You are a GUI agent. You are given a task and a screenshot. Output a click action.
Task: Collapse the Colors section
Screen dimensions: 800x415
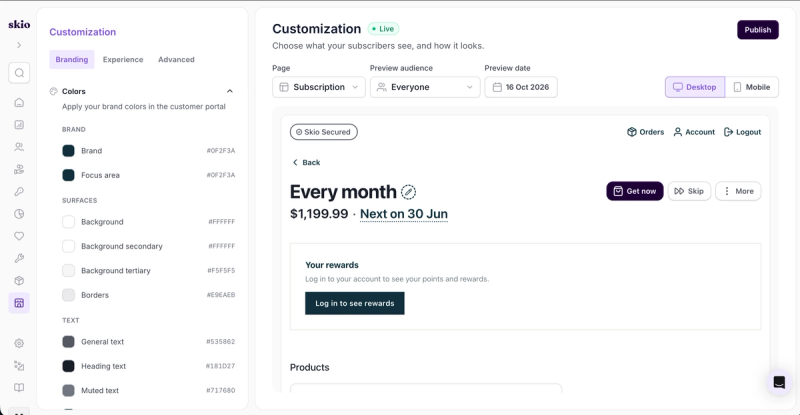tap(230, 91)
